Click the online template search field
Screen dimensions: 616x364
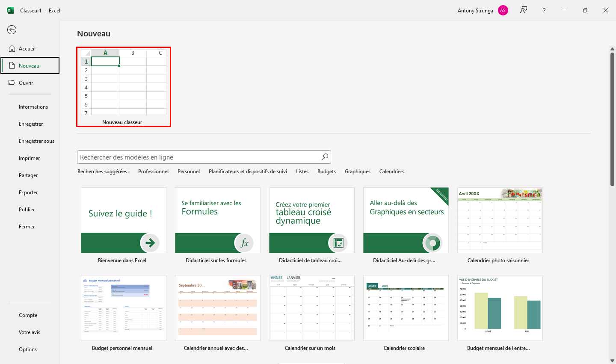[x=199, y=157]
